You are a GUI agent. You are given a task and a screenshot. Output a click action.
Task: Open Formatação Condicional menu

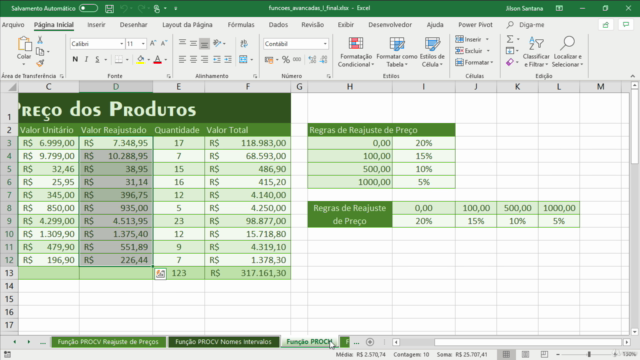pos(356,52)
